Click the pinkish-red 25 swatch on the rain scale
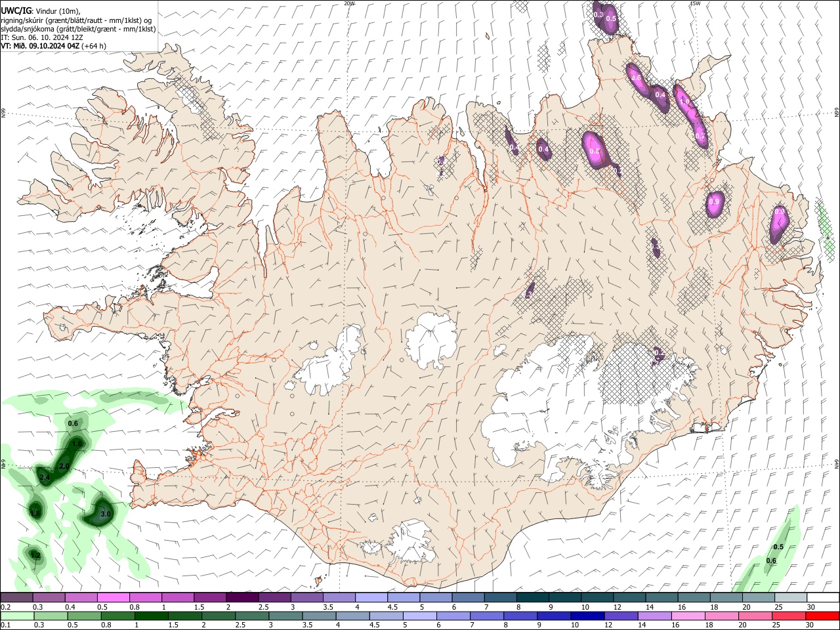Image resolution: width=840 pixels, height=630 pixels. [x=789, y=616]
